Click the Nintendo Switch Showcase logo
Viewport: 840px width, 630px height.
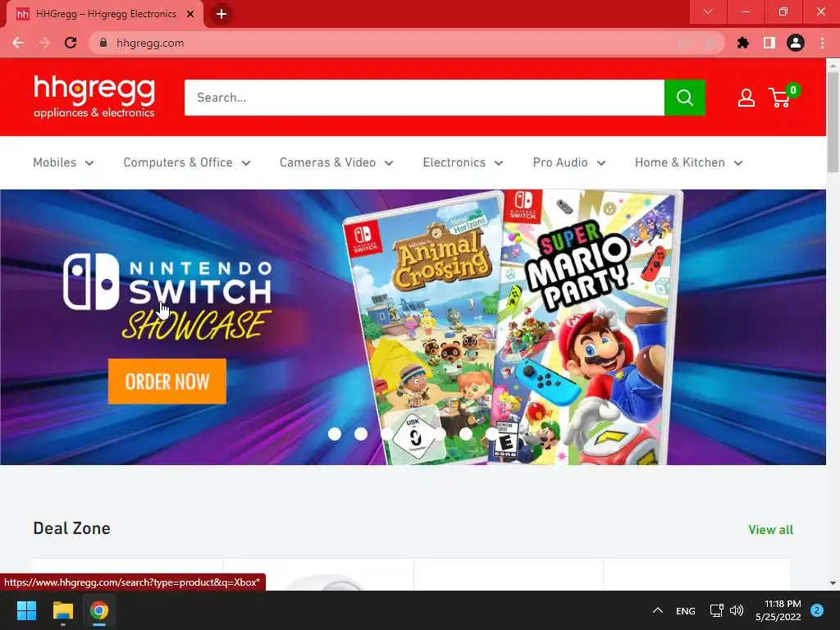(x=167, y=296)
